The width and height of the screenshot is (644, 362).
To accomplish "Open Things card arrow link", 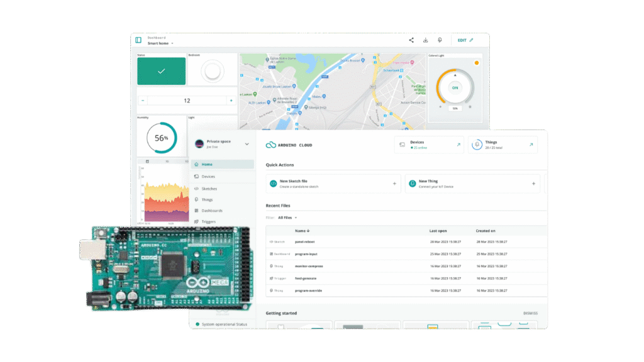I will tap(531, 145).
